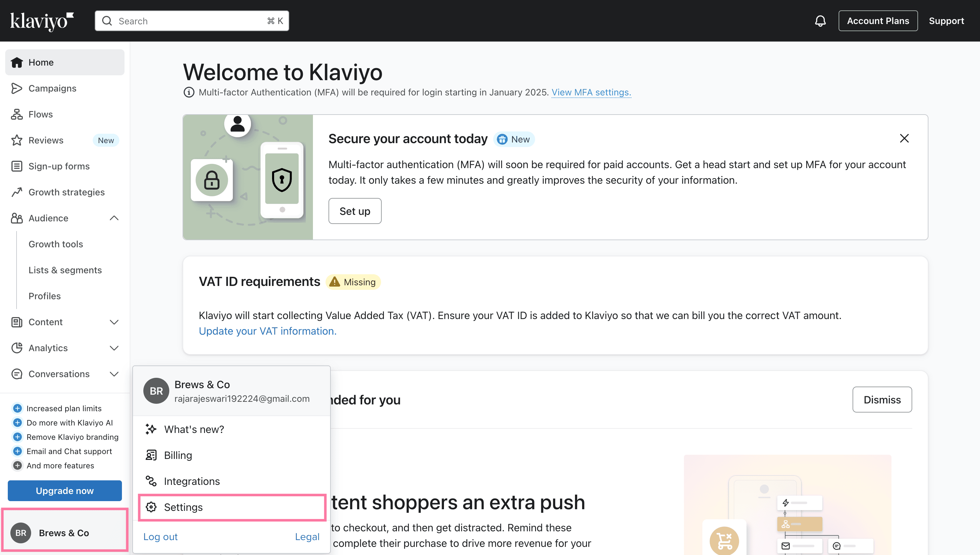The width and height of the screenshot is (980, 555).
Task: Open notifications bell
Action: point(820,21)
